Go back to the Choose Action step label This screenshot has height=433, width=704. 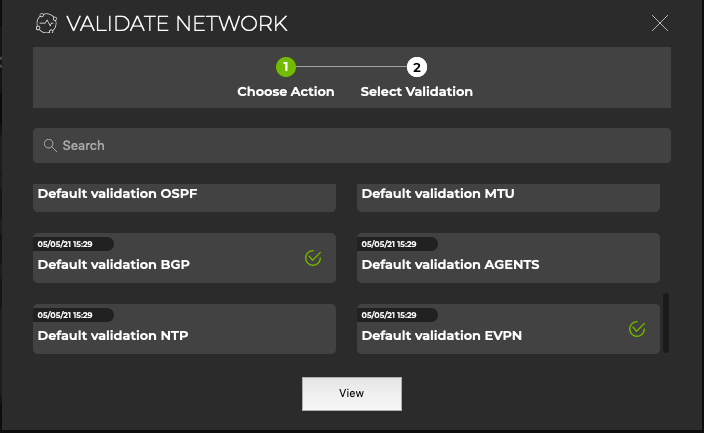286,91
